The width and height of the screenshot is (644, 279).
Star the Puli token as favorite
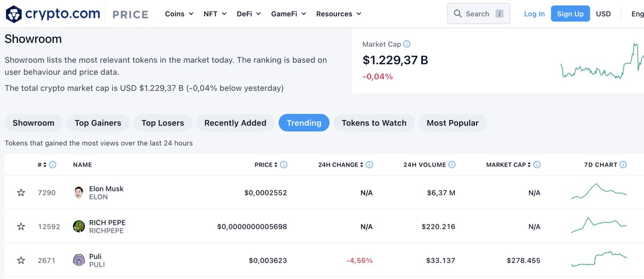click(x=21, y=260)
